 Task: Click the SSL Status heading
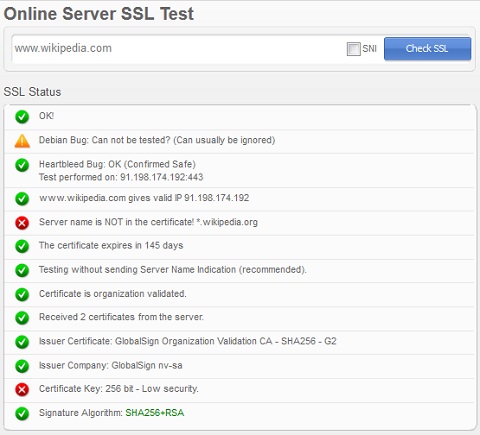32,92
